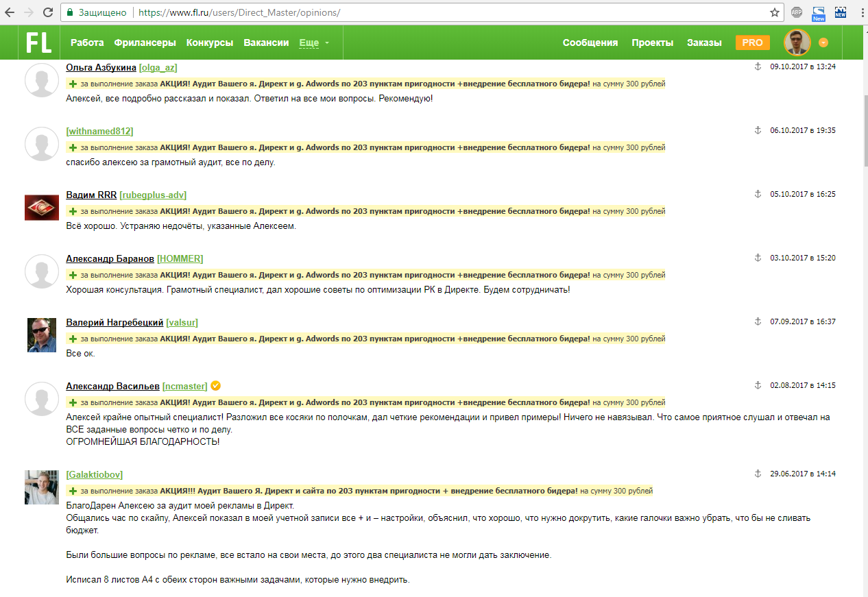Open [olga_az] username link
Screen dimensions: 868x597
[x=157, y=67]
